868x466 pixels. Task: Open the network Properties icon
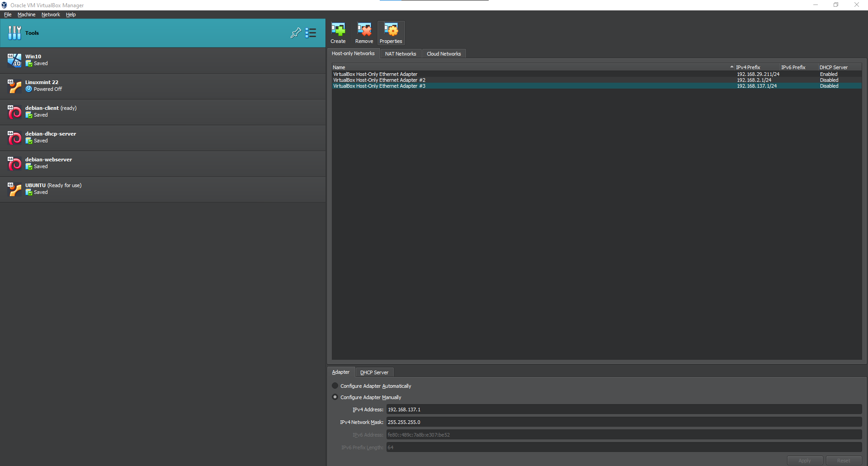point(391,30)
